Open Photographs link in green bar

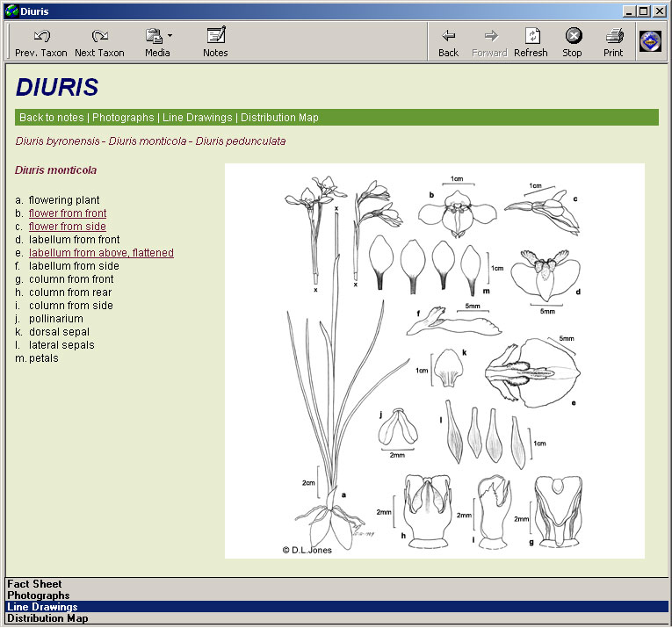pyautogui.click(x=124, y=118)
